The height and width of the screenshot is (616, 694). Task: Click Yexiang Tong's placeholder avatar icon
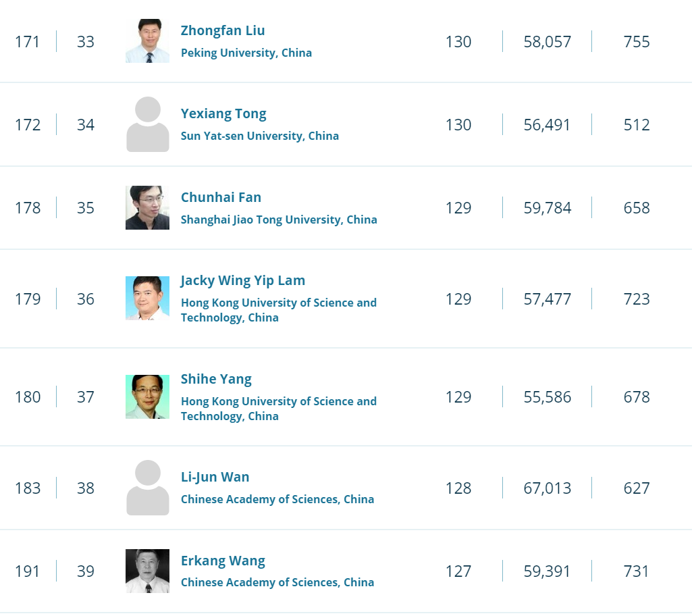coord(147,124)
